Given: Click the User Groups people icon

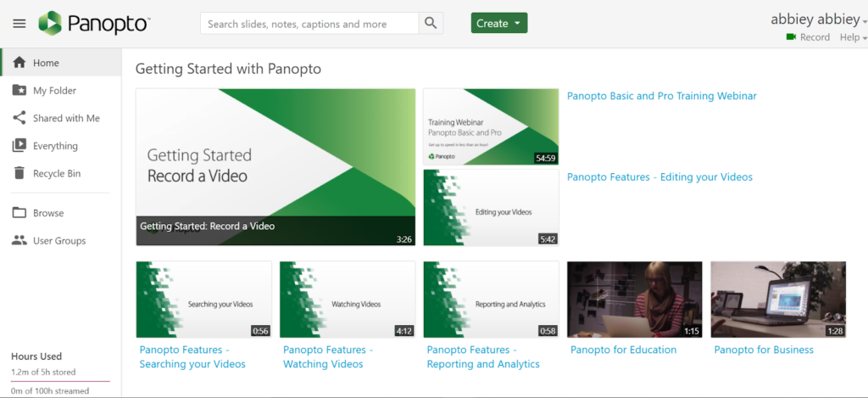Looking at the screenshot, I should tap(19, 240).
